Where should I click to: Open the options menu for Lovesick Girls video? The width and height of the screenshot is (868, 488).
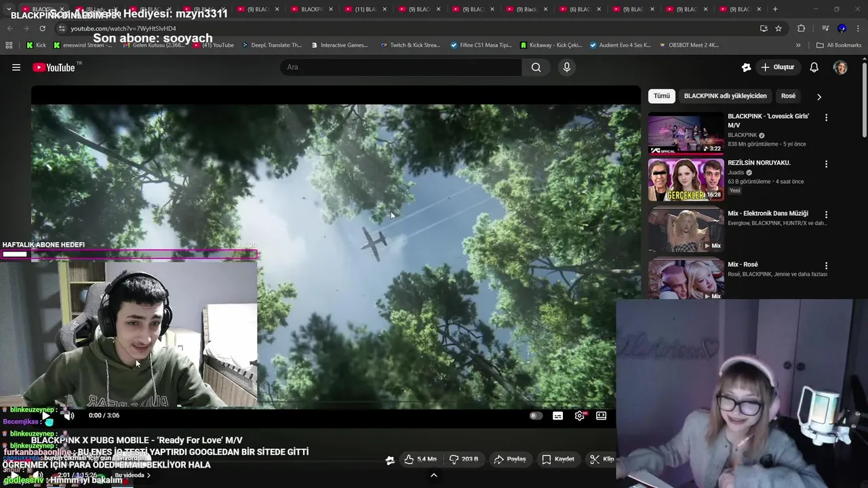coord(826,117)
